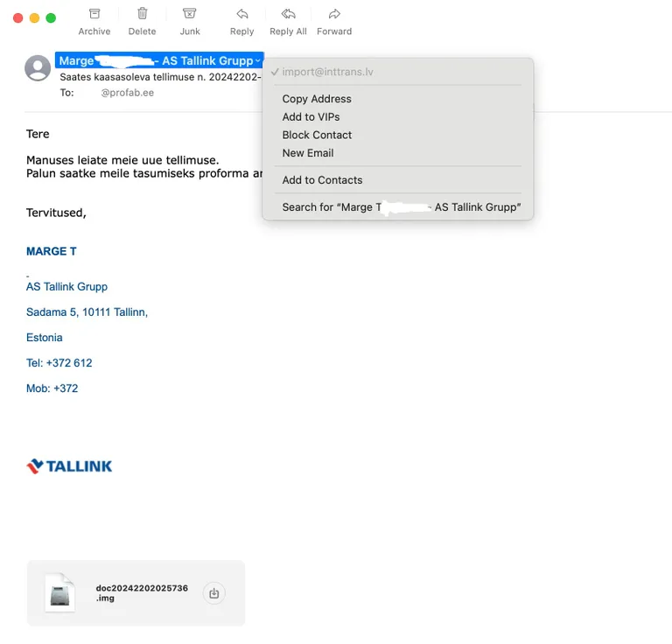Click the sentence Manuses leiate meie uue tellimuse.

pyautogui.click(x=122, y=160)
